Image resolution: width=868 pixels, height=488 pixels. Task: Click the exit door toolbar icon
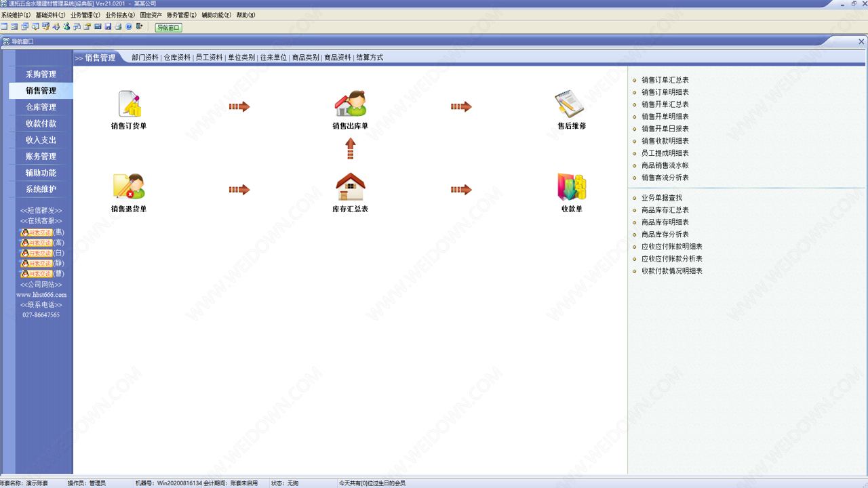[139, 27]
